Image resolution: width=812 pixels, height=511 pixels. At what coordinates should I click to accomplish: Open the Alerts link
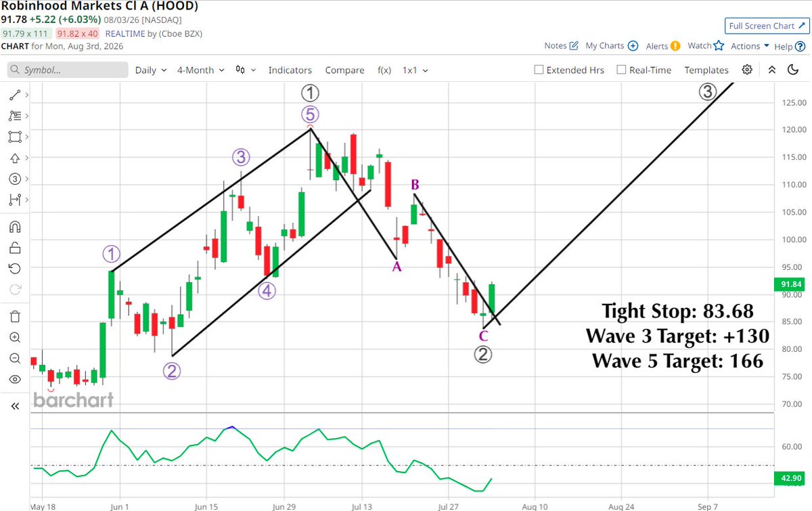656,46
